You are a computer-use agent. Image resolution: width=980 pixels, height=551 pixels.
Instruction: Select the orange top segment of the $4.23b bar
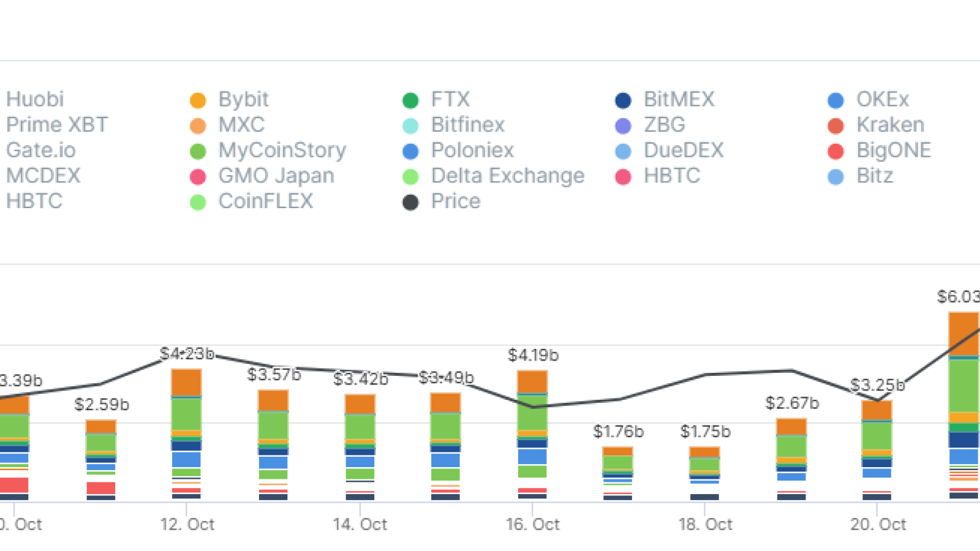[x=186, y=383]
